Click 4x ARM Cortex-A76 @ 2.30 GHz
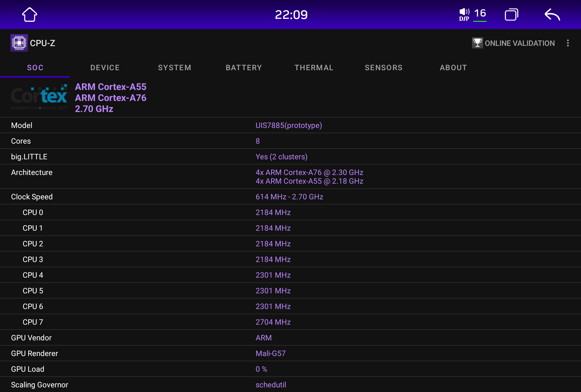Image resolution: width=581 pixels, height=392 pixels. coord(309,172)
